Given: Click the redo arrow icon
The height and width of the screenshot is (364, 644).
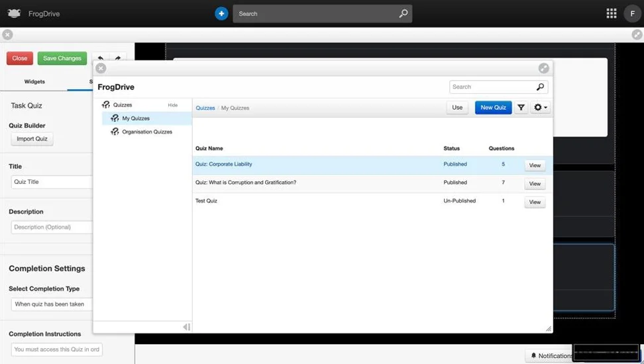Looking at the screenshot, I should click(118, 58).
